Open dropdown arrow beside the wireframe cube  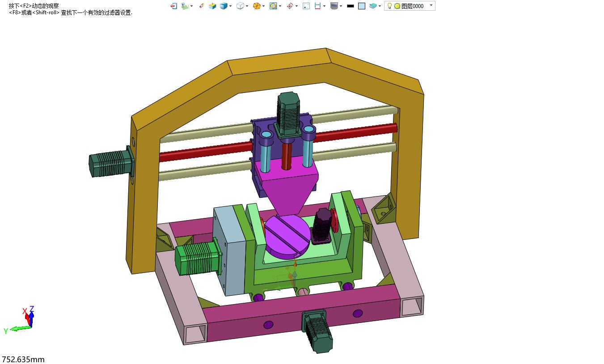[x=247, y=6]
